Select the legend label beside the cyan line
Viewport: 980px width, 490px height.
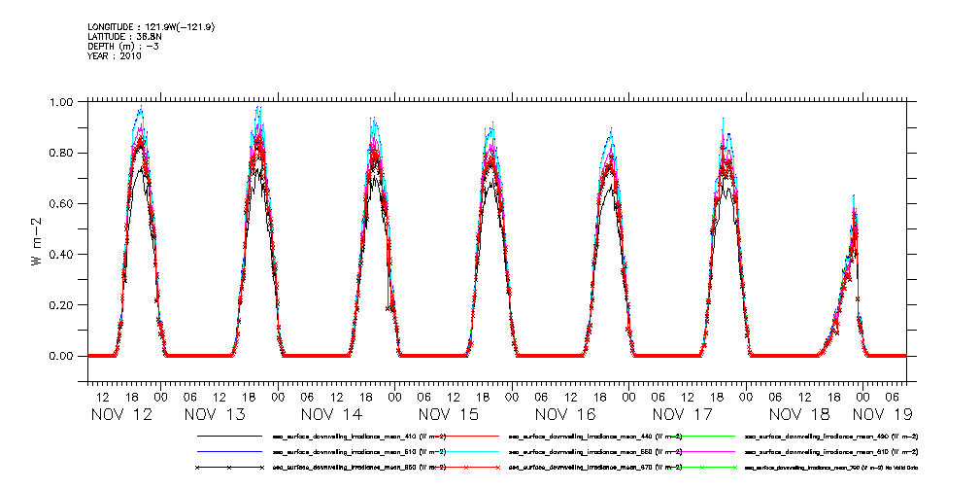click(x=595, y=452)
